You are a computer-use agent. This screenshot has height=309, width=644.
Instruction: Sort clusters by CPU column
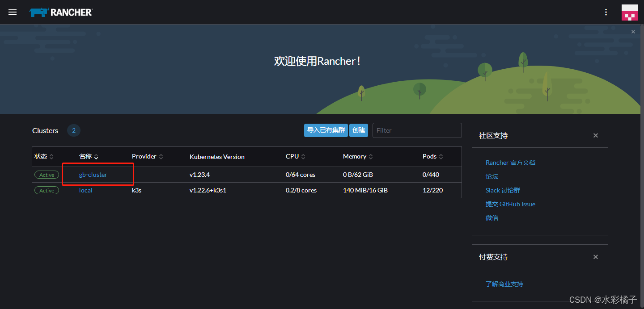click(296, 156)
